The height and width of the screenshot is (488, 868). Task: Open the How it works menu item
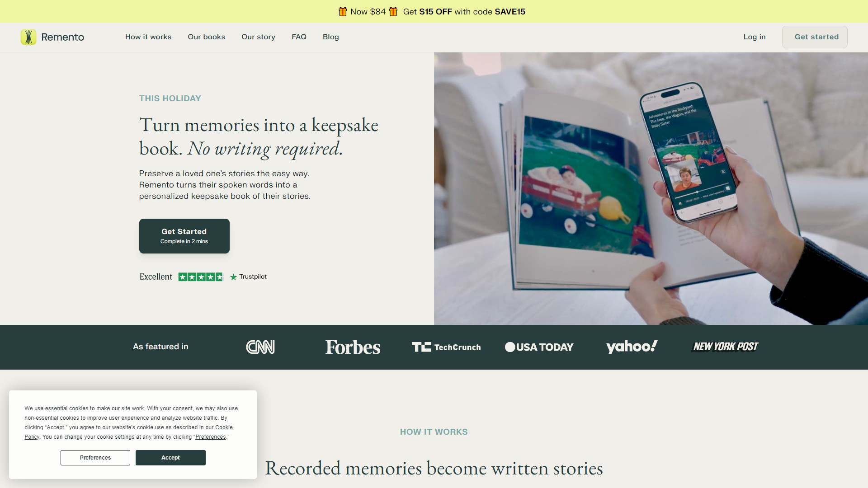click(148, 37)
